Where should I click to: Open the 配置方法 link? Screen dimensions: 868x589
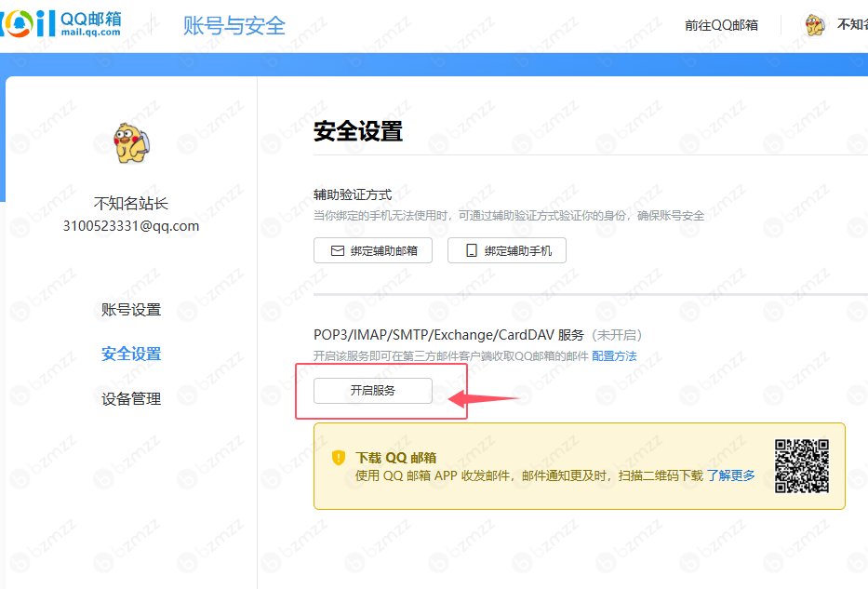(x=614, y=356)
